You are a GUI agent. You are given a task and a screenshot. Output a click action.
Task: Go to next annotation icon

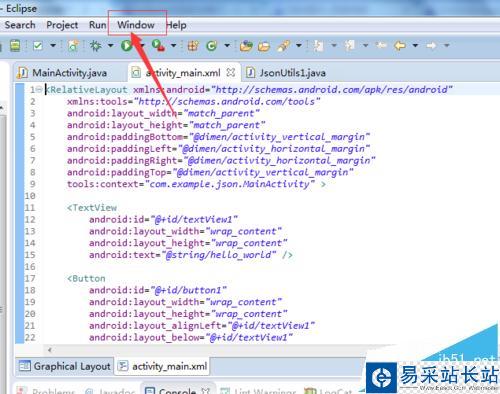coord(318,45)
